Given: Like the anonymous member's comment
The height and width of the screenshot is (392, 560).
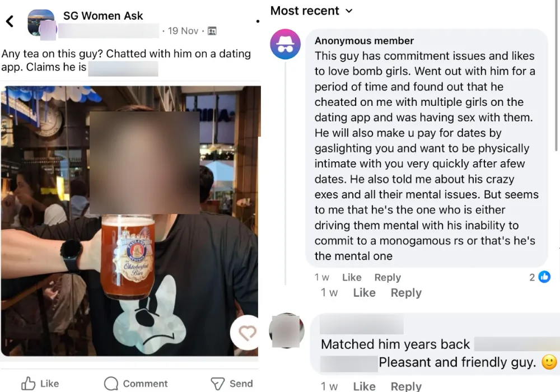Looking at the screenshot, I should (x=352, y=277).
